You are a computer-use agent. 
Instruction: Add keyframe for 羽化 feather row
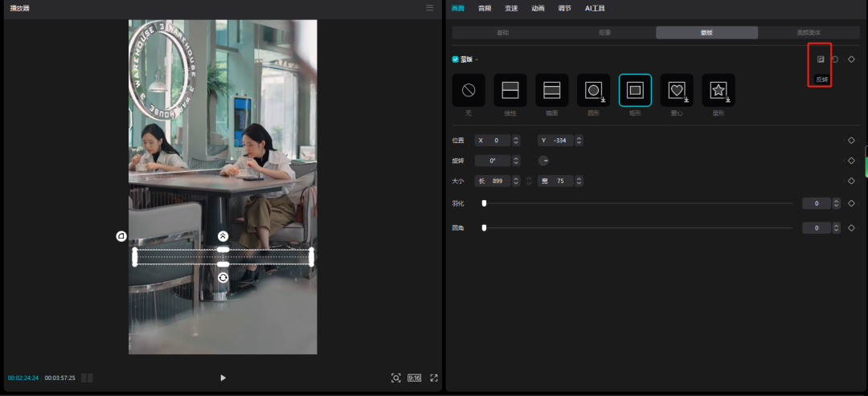851,203
